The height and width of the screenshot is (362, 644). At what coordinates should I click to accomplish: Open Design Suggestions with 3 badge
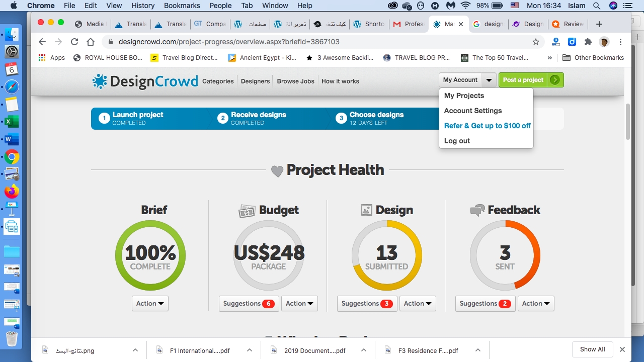367,304
